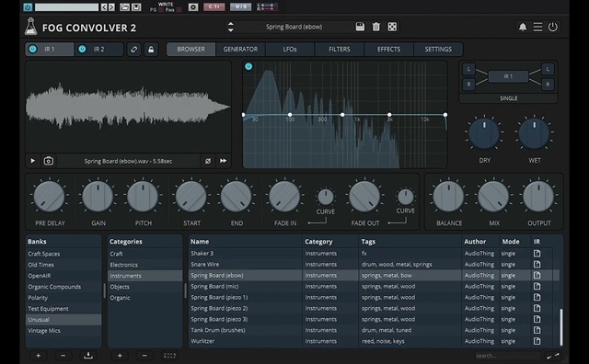Remove bank with the minus button
Viewport: 589px width, 364px height.
pos(64,356)
